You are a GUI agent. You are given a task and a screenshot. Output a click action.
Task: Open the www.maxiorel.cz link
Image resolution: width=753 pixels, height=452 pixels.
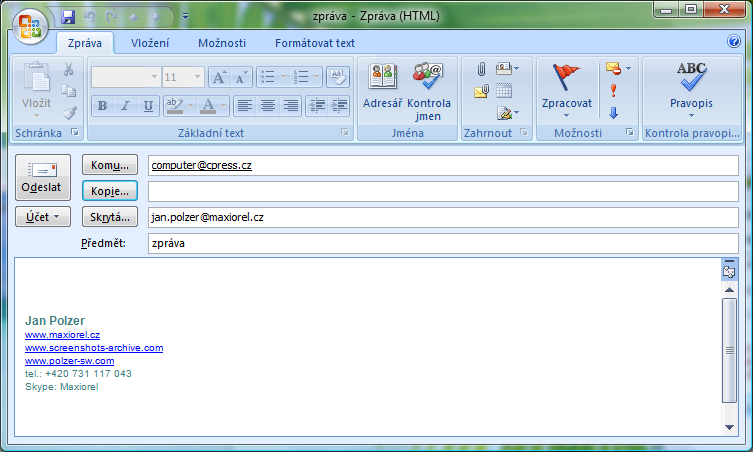62,335
